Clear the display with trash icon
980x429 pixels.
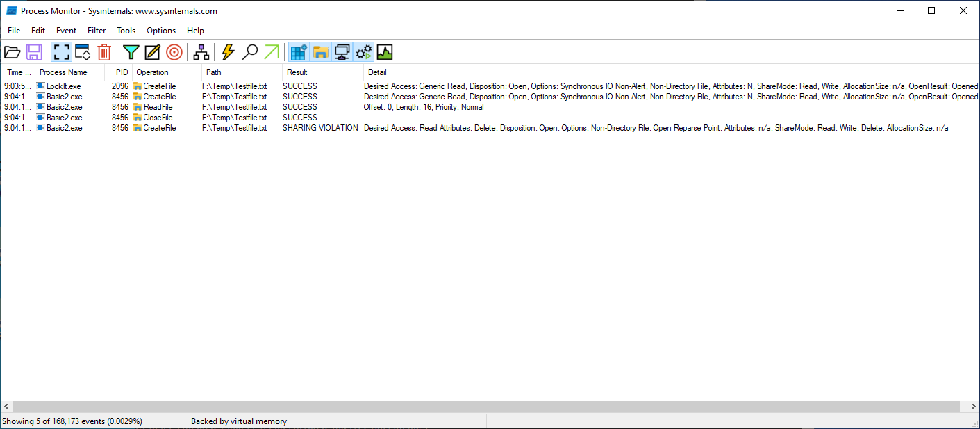click(x=104, y=52)
